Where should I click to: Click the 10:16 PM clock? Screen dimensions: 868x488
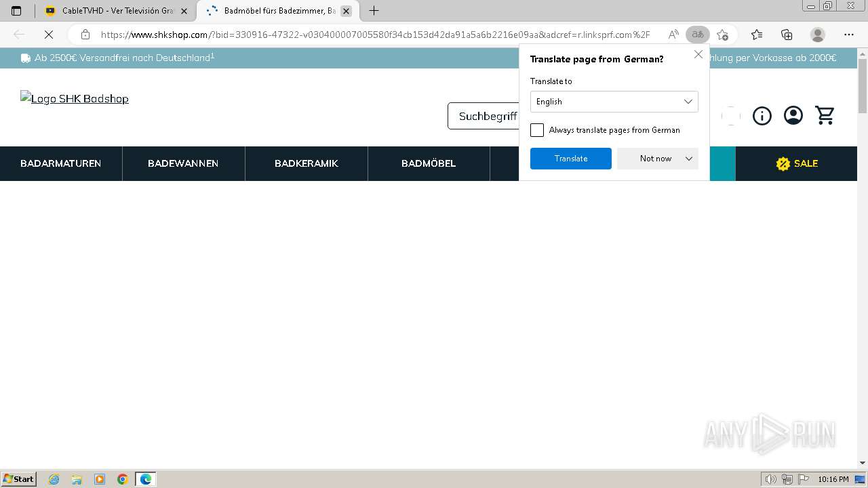(x=833, y=479)
